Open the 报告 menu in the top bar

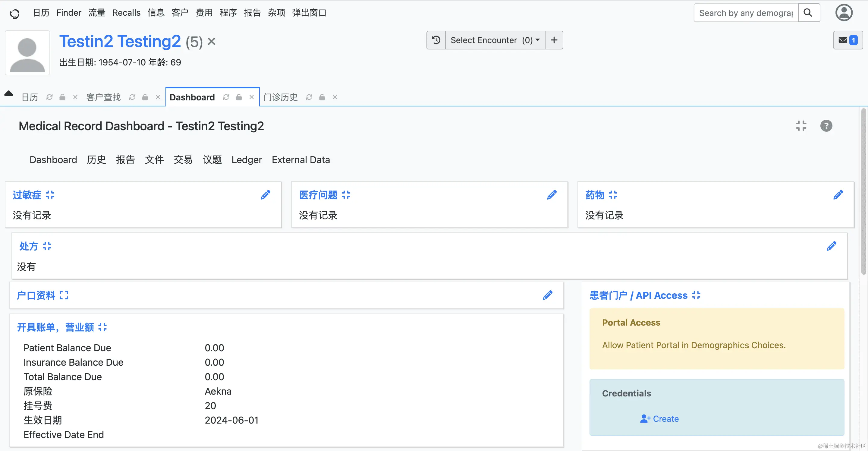(x=252, y=12)
